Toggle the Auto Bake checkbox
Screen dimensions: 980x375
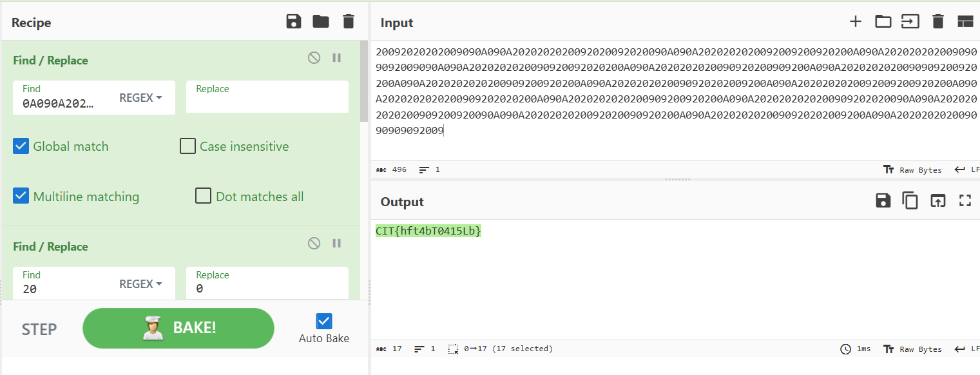[324, 321]
